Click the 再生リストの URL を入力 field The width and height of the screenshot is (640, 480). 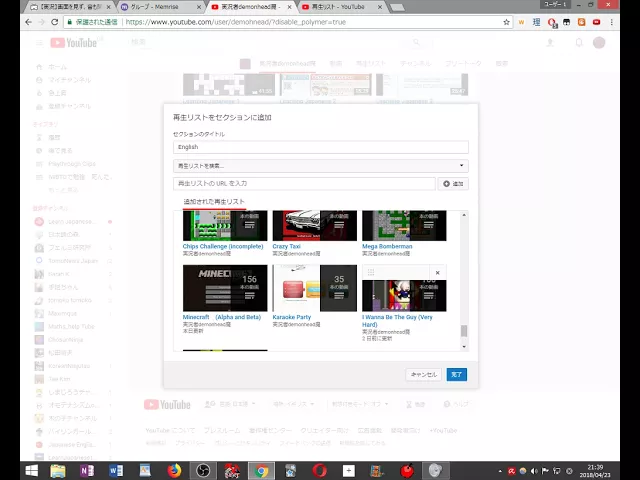pos(304,184)
